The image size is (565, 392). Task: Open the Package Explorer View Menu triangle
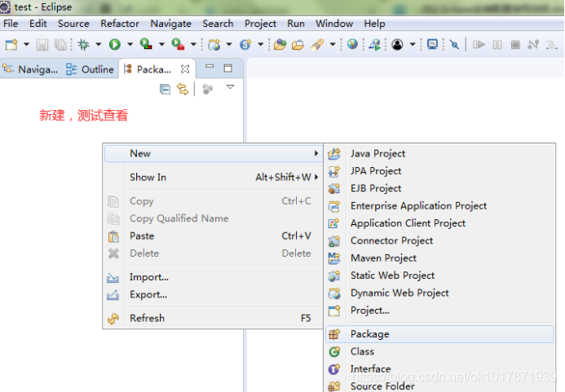pyautogui.click(x=230, y=87)
